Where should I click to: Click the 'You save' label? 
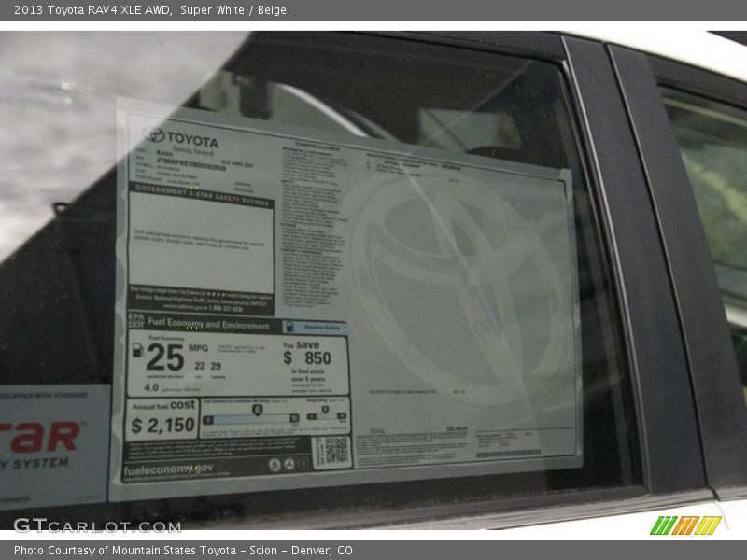(x=301, y=344)
